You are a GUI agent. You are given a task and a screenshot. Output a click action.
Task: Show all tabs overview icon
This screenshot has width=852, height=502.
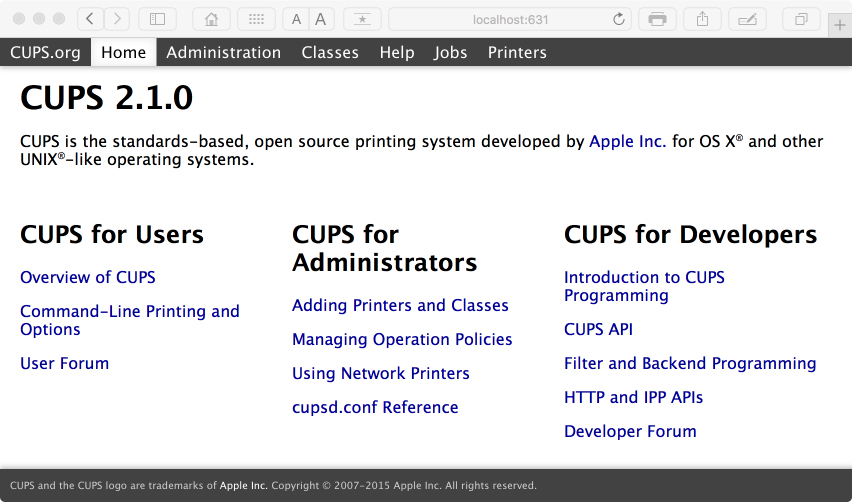coord(801,19)
